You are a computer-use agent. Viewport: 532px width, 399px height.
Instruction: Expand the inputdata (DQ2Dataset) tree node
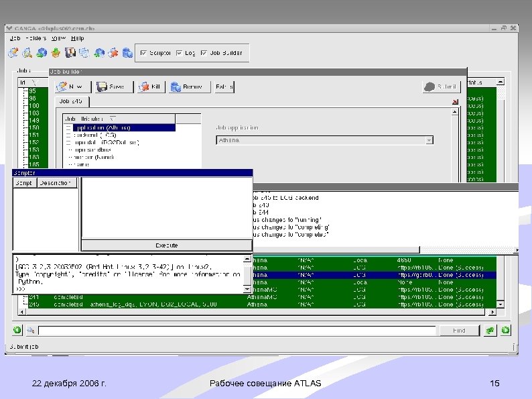[x=68, y=143]
